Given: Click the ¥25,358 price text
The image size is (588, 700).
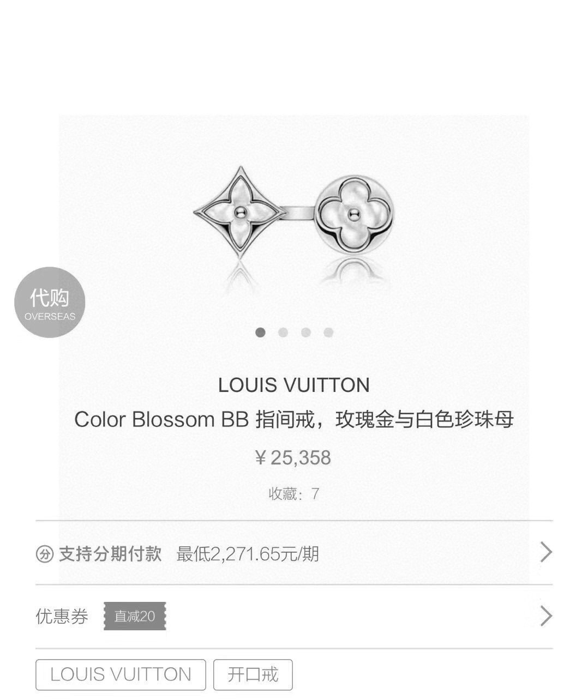Looking at the screenshot, I should click(x=293, y=457).
